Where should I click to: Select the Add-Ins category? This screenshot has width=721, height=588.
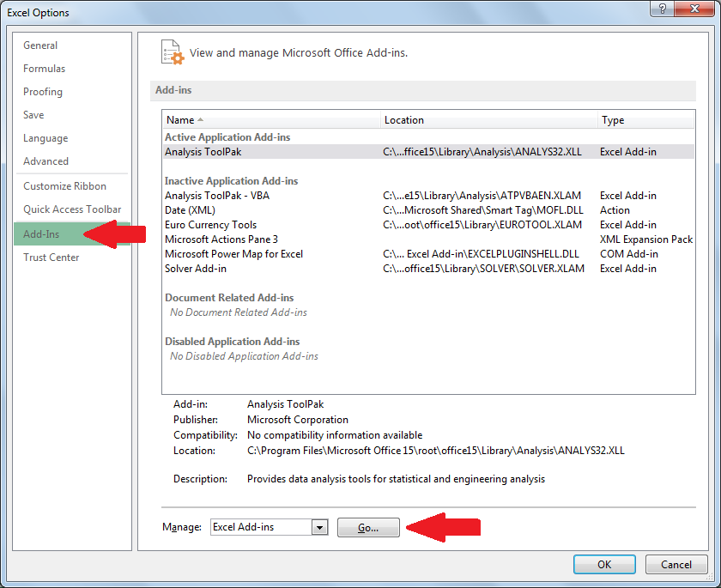click(x=72, y=234)
